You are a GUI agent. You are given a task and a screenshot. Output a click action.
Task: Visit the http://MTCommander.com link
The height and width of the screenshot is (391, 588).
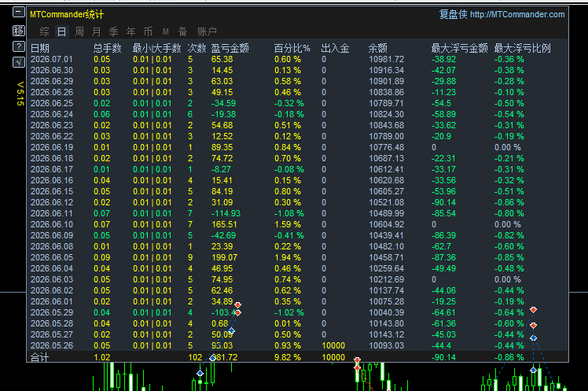click(517, 14)
